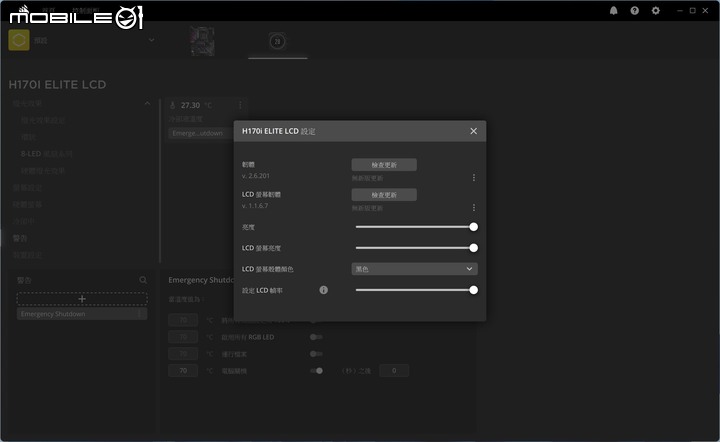
Task: Select the Emergency Shutdown alert entry
Action: coord(82,314)
